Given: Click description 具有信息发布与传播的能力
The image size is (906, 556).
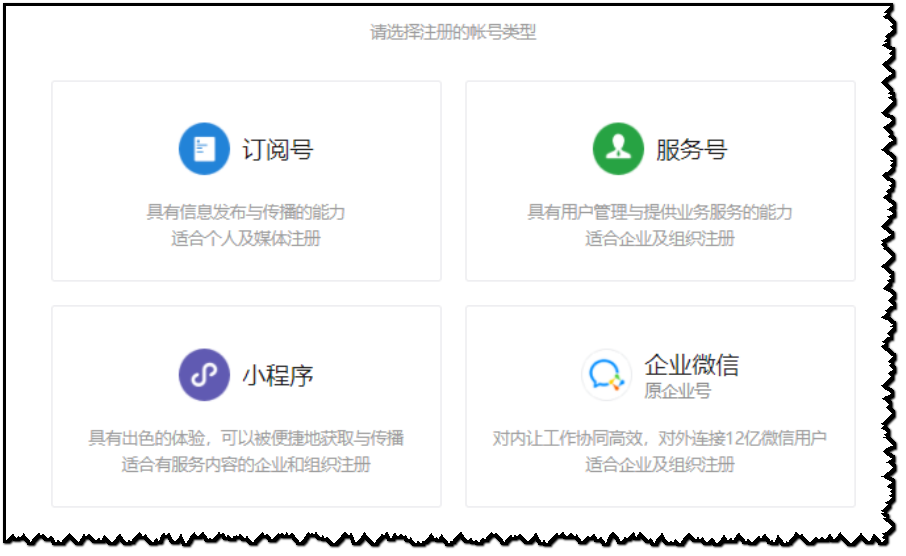Looking at the screenshot, I should click(246, 212).
